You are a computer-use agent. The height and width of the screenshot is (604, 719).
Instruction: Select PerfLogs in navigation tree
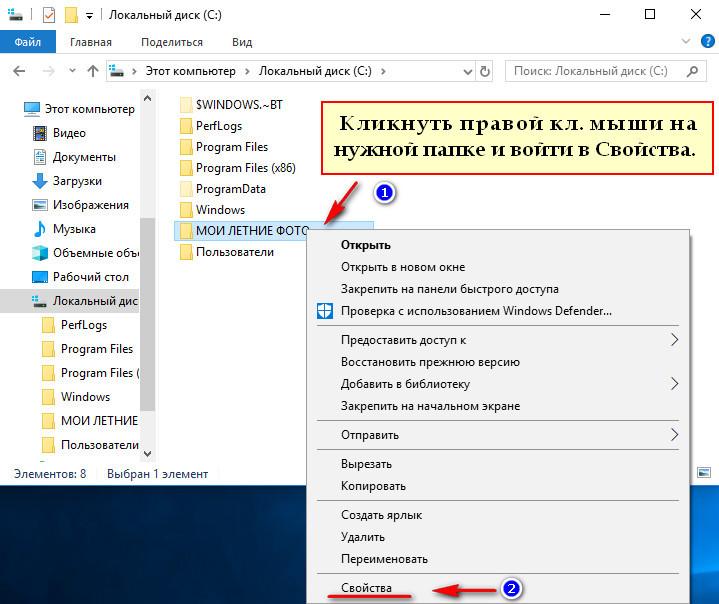[x=74, y=325]
